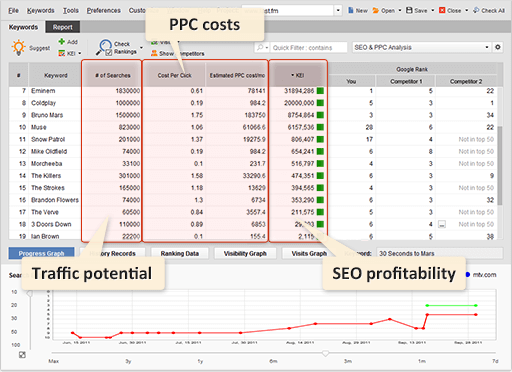Click the Suggest lightbulb icon
The height and width of the screenshot is (372, 512).
[x=18, y=47]
